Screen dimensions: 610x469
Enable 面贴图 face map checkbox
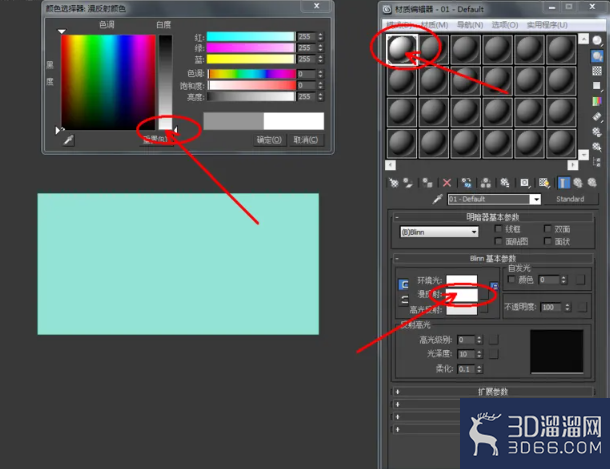point(498,242)
